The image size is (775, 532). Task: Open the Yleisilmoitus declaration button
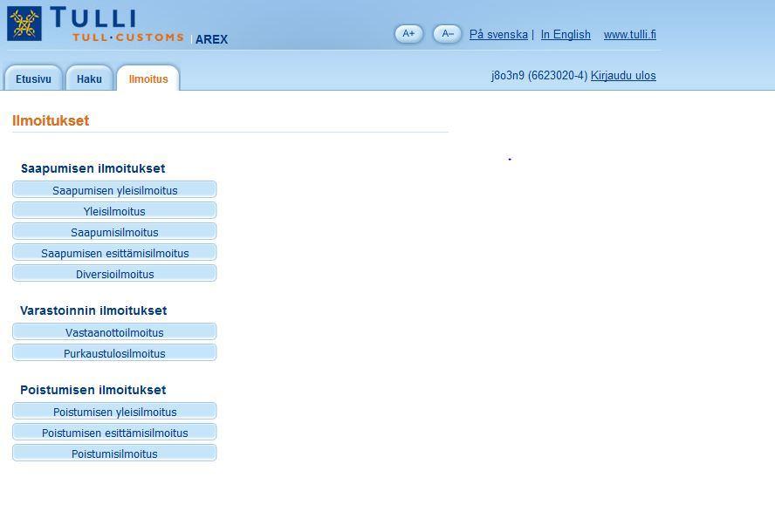[x=114, y=210]
